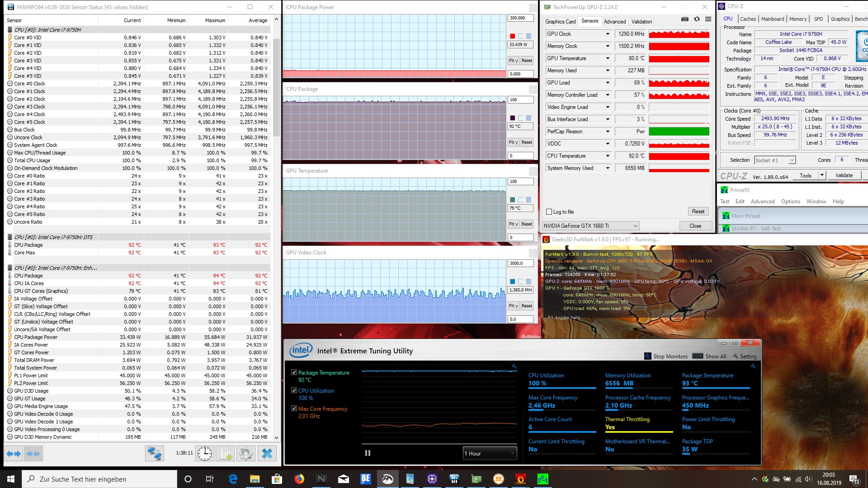Open the XTU 1 Hour timespan dropdown
This screenshot has height=488, width=868.
[490, 453]
